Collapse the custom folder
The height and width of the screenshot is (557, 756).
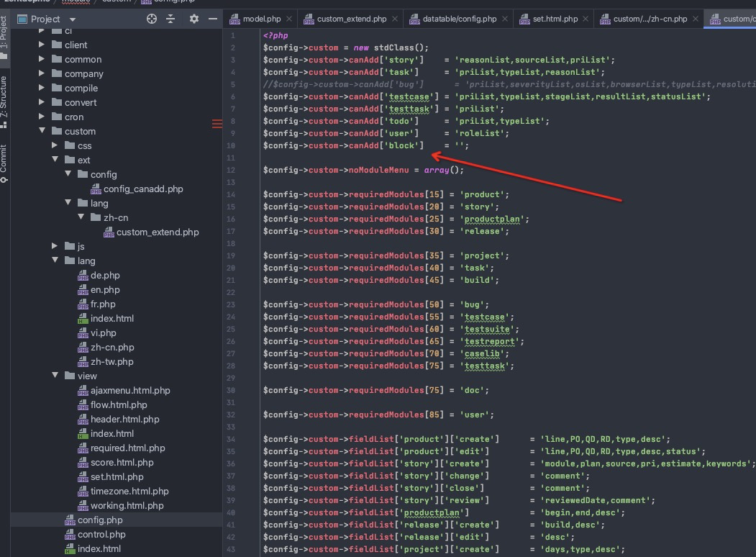(42, 132)
